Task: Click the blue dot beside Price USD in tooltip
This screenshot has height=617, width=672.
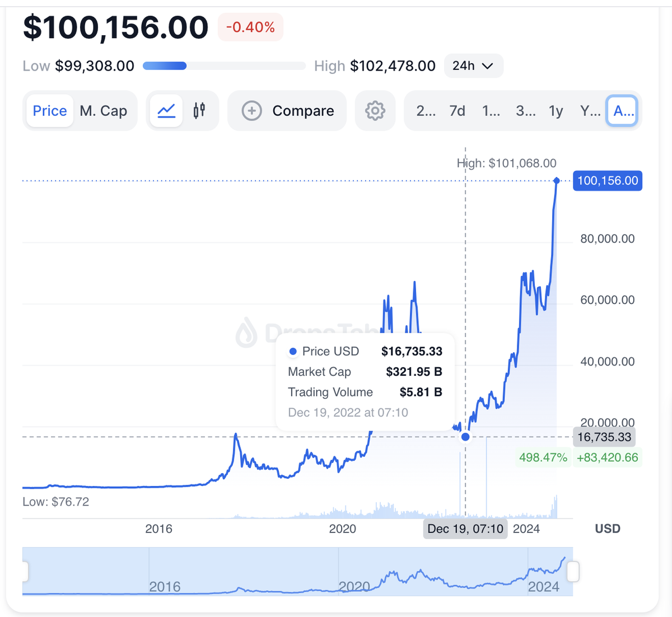Action: [x=292, y=351]
